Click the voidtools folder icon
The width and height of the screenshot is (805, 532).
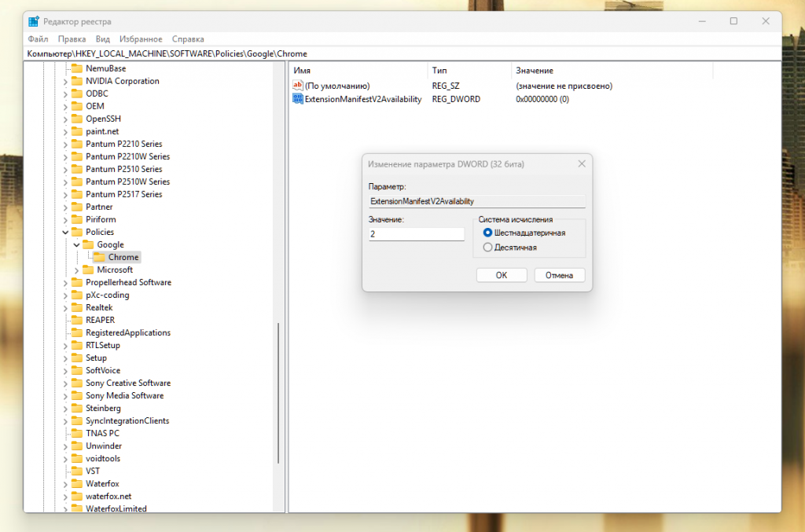pyautogui.click(x=77, y=458)
